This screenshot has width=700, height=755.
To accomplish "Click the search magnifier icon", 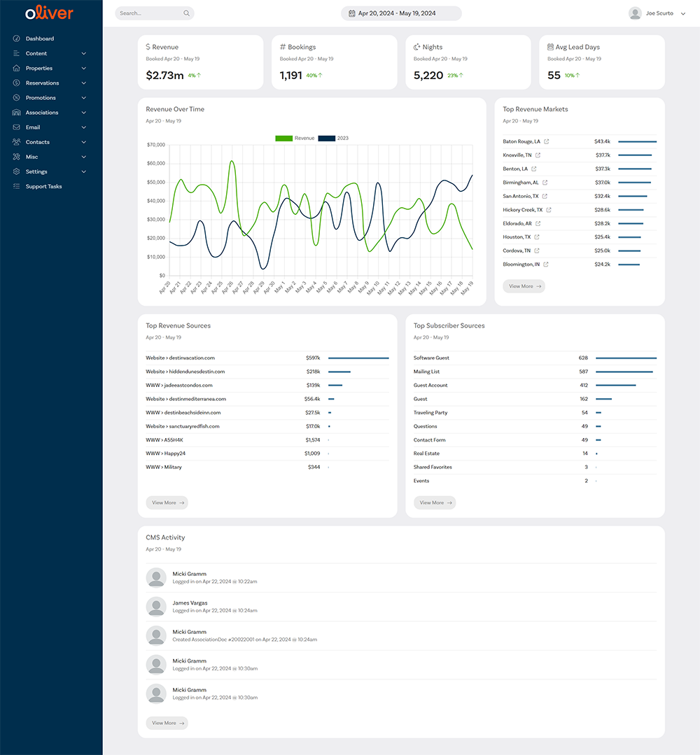I will tap(186, 13).
